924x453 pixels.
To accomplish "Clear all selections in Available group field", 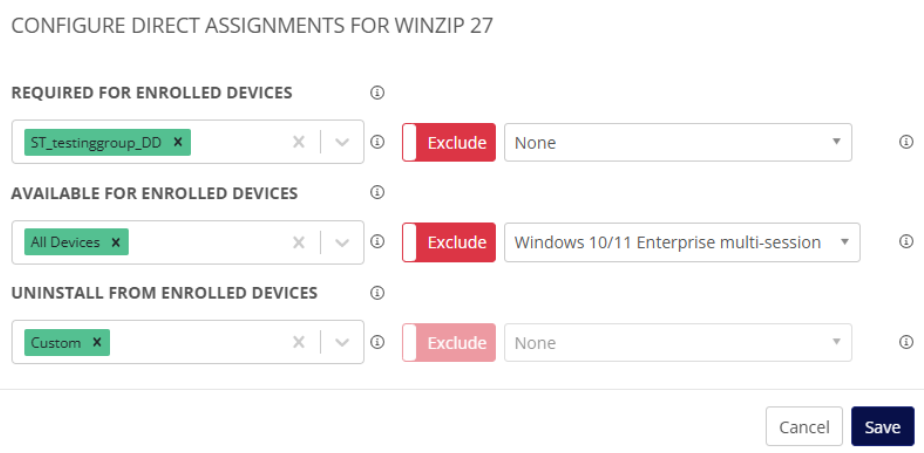I will (x=298, y=242).
